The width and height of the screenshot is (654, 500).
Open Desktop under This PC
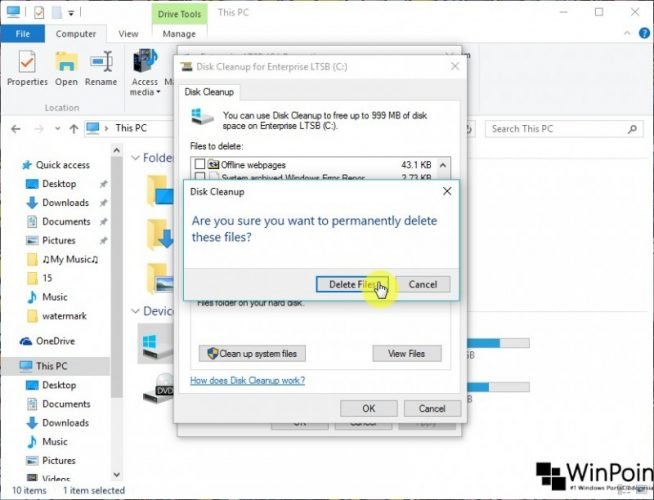[59, 385]
